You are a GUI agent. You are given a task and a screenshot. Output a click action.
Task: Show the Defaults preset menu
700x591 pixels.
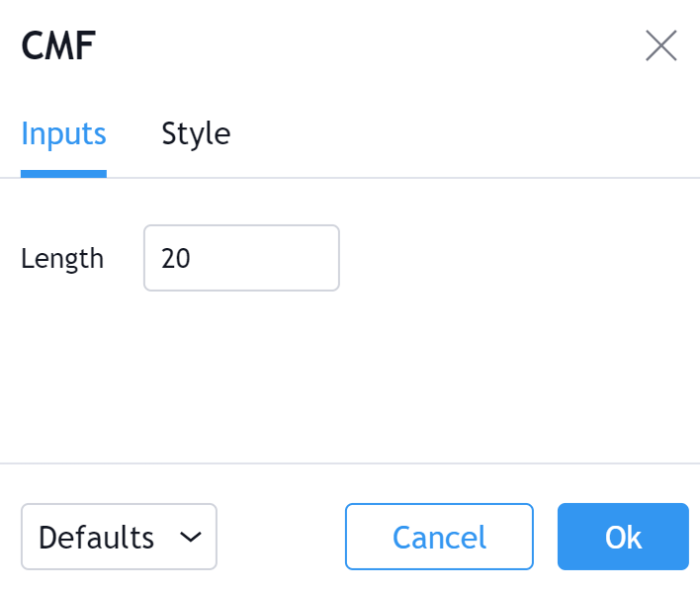[x=119, y=537]
